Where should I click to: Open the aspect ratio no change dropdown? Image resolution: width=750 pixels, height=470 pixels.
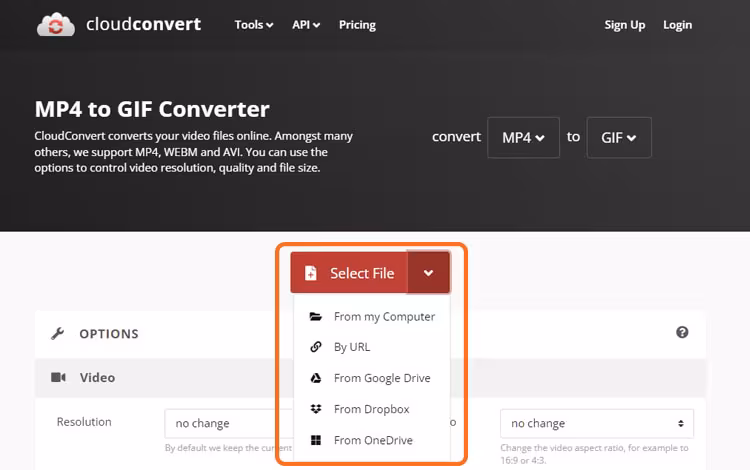[597, 424]
